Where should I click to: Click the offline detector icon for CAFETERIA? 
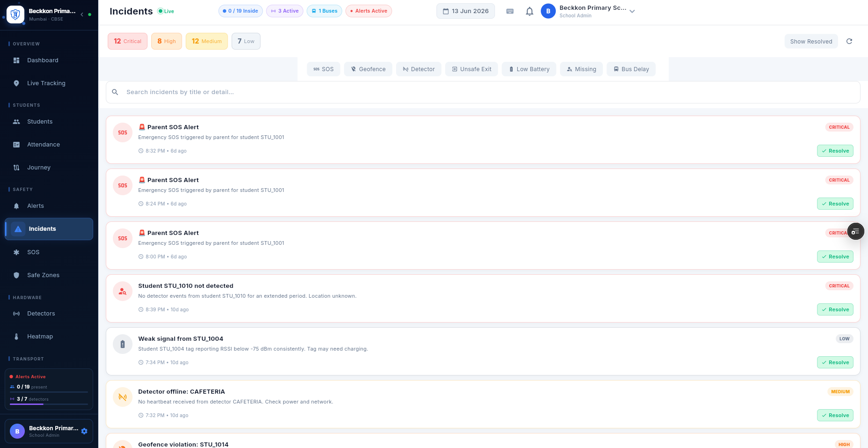coord(123,397)
